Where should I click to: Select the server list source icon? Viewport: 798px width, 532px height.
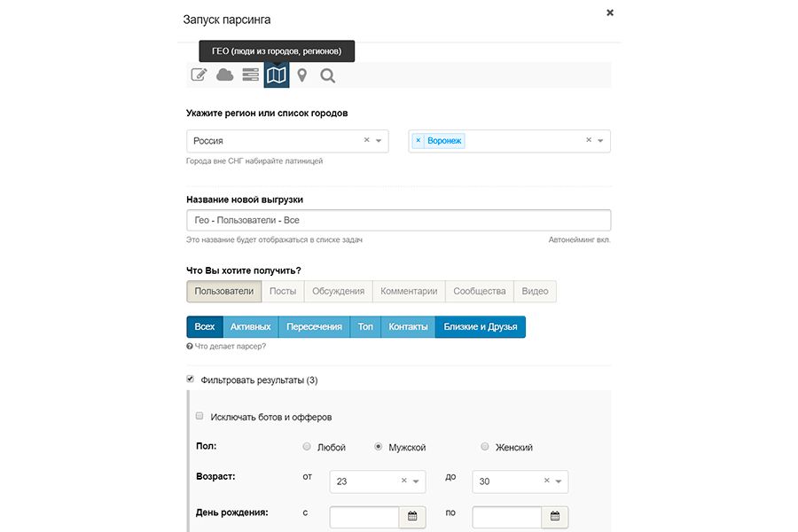(250, 74)
